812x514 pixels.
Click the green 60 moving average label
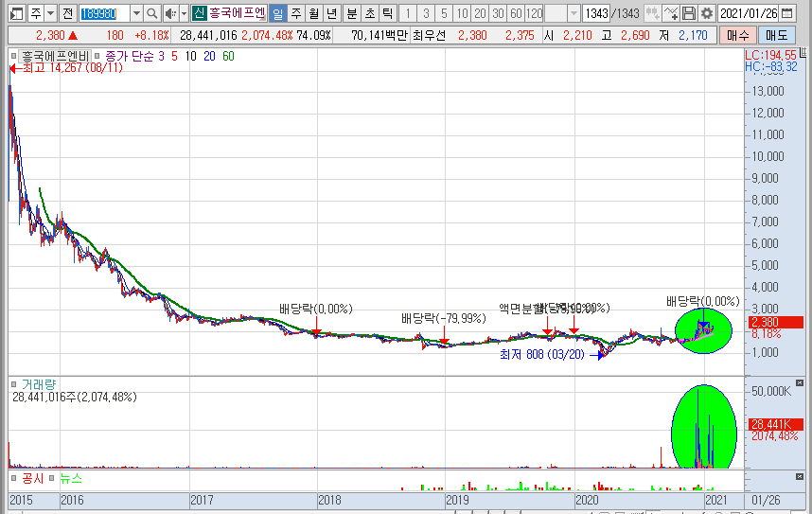click(228, 57)
